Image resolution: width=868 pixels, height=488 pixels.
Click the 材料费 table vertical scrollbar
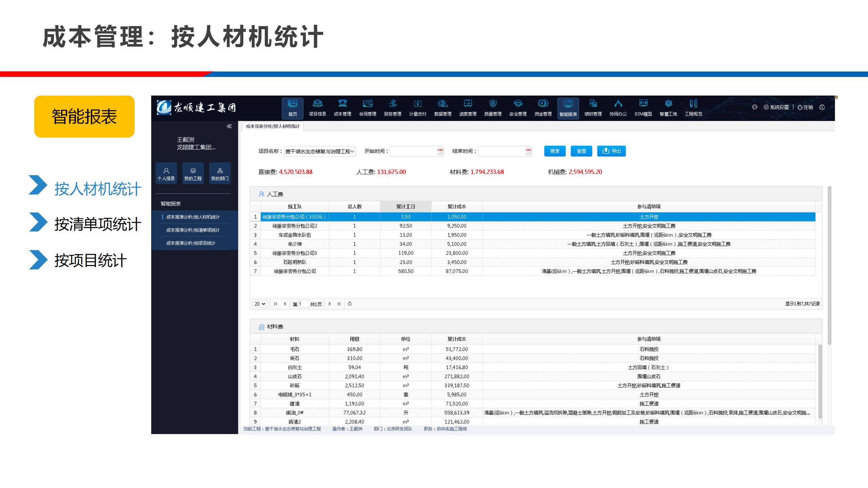(x=820, y=381)
